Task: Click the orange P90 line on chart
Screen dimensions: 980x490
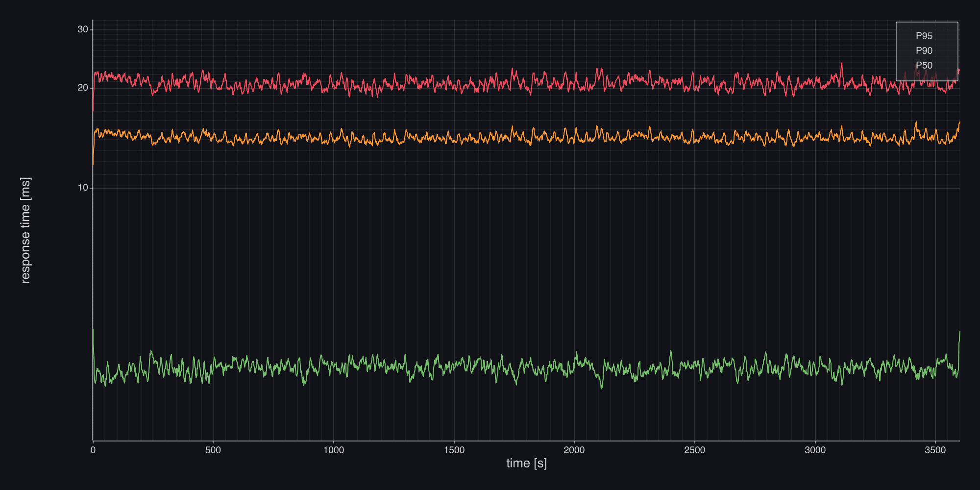Action: coord(490,138)
